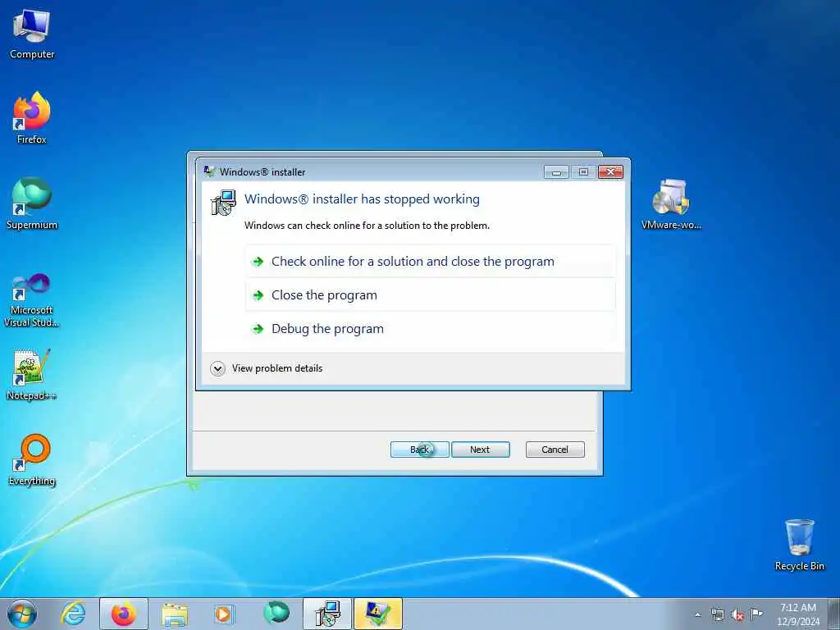Launch Internet Explorer from the taskbar
The height and width of the screenshot is (630, 840).
point(73,614)
